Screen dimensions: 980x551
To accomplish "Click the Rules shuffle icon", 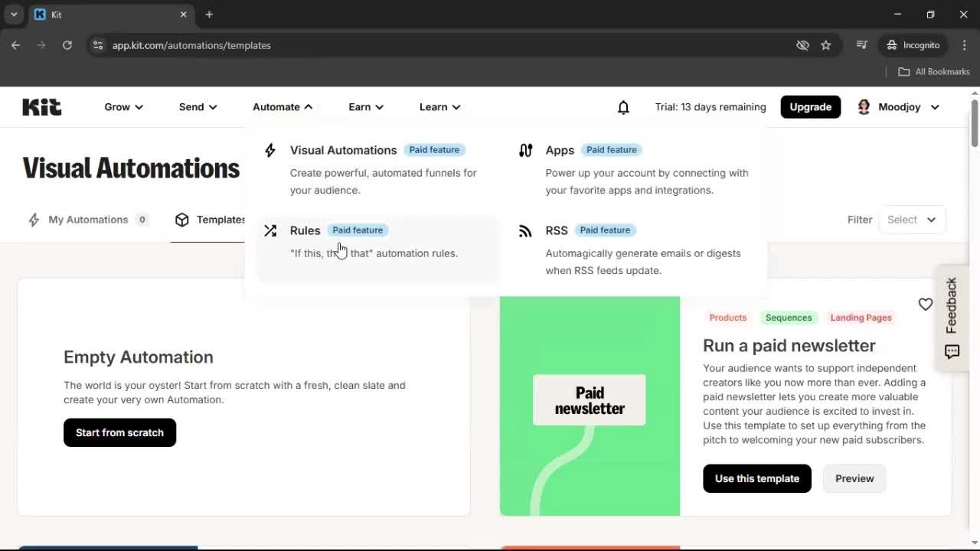I will [270, 230].
